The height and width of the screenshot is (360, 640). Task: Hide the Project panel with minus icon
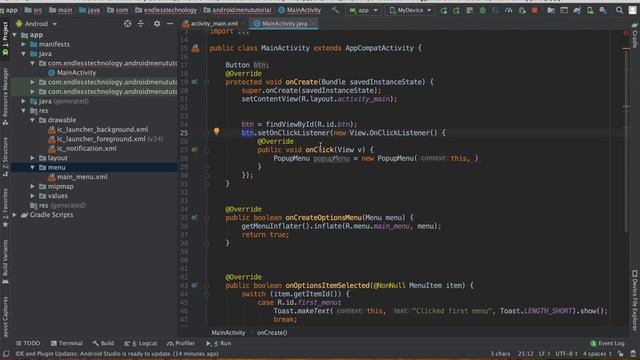tap(170, 24)
